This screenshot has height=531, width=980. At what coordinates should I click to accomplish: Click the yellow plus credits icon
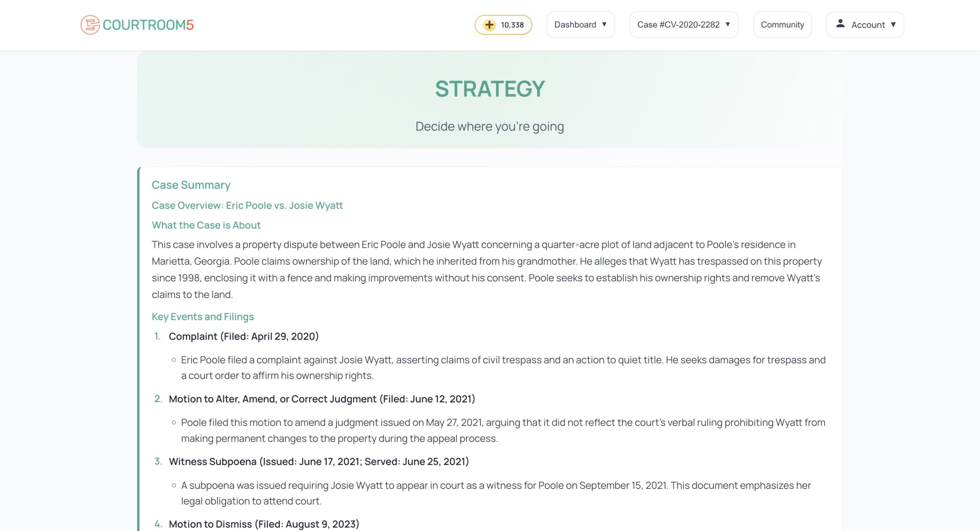click(489, 25)
